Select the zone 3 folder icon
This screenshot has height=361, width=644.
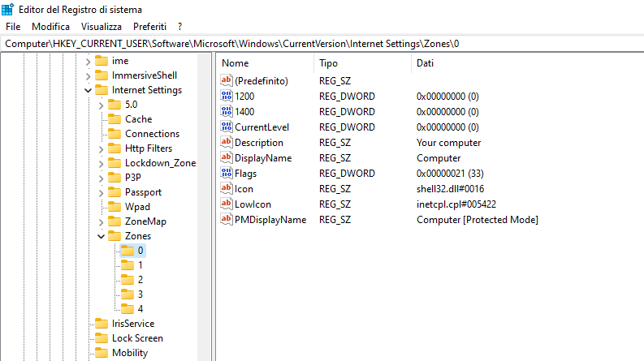pos(128,294)
